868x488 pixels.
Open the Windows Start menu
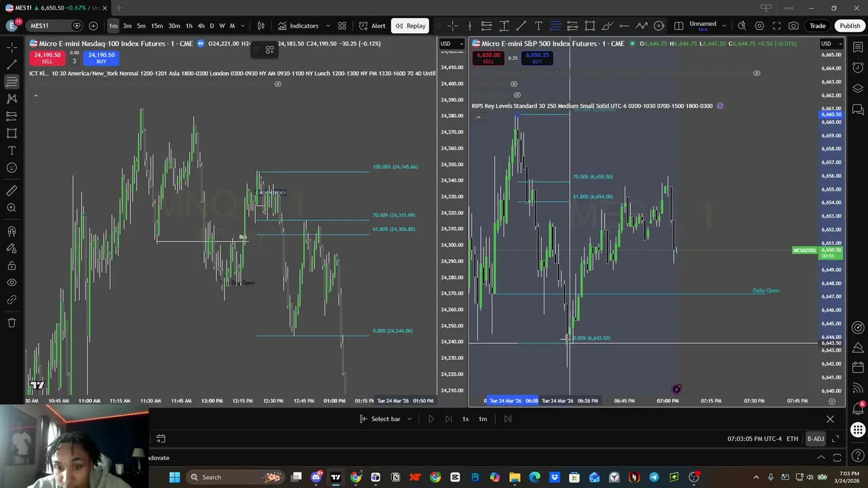click(174, 477)
